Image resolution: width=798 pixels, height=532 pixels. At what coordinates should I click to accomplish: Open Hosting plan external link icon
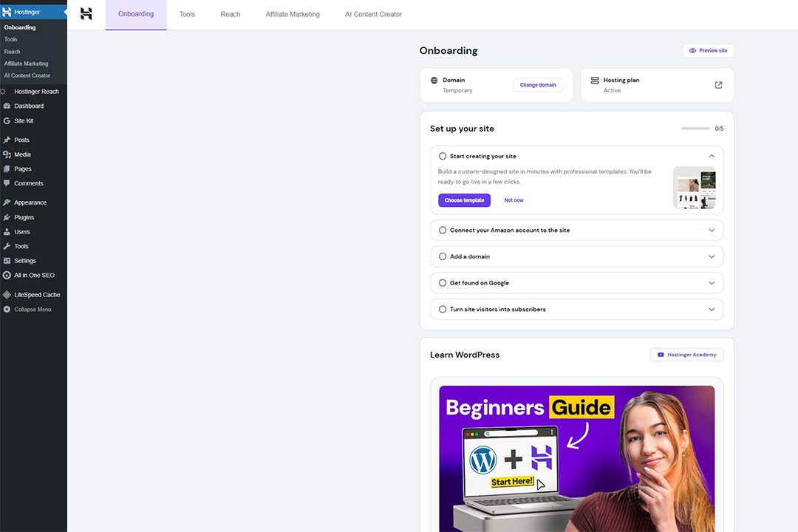pos(718,85)
